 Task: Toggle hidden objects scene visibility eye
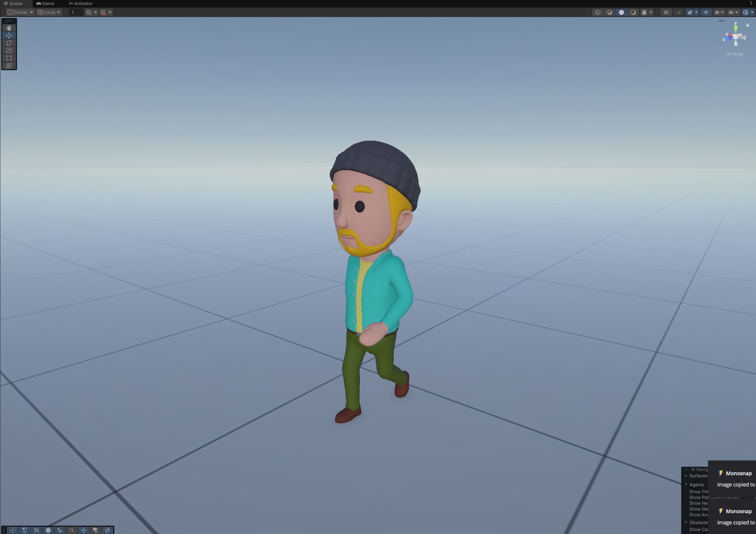pyautogui.click(x=706, y=12)
